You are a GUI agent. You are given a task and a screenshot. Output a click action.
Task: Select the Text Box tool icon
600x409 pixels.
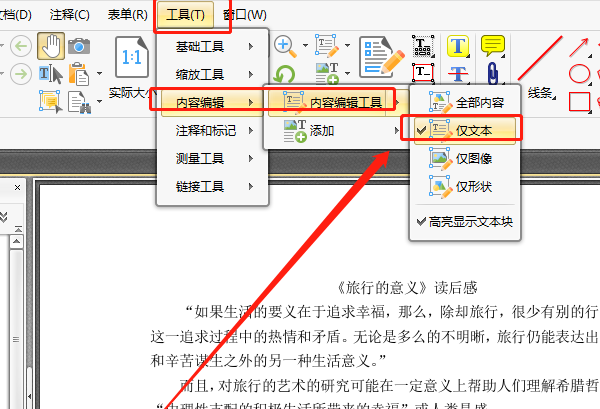pyautogui.click(x=423, y=73)
